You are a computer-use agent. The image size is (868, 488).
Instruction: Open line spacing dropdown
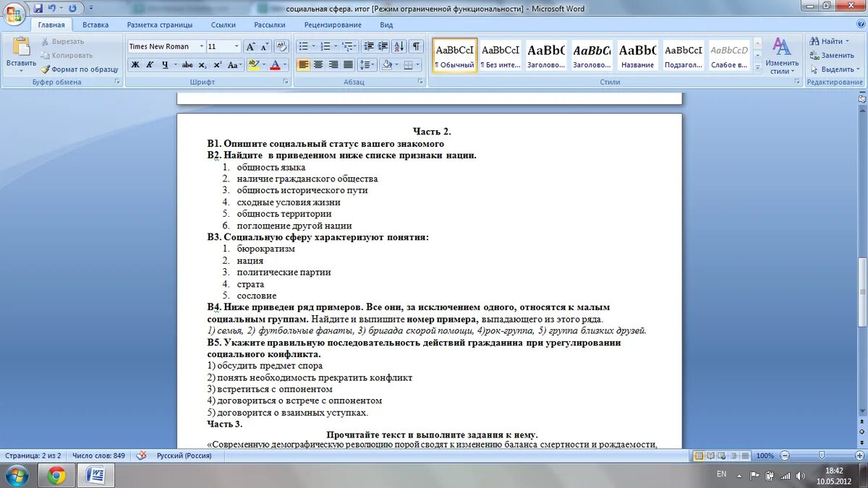point(367,65)
